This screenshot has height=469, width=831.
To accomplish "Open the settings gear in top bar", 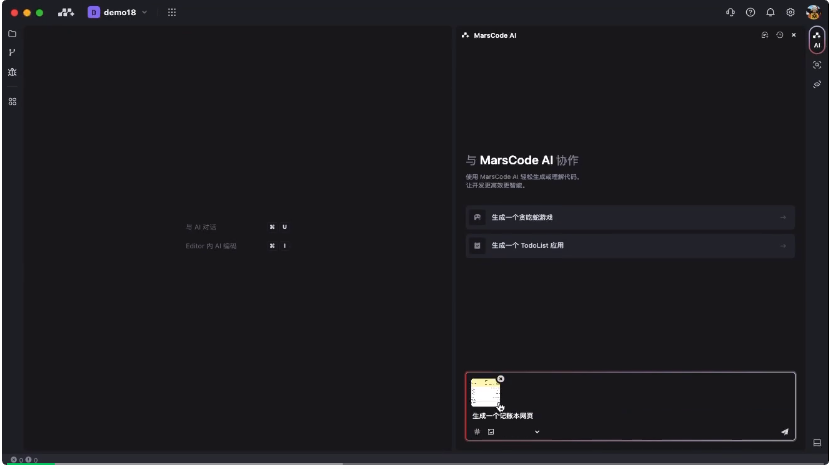I will click(x=790, y=12).
